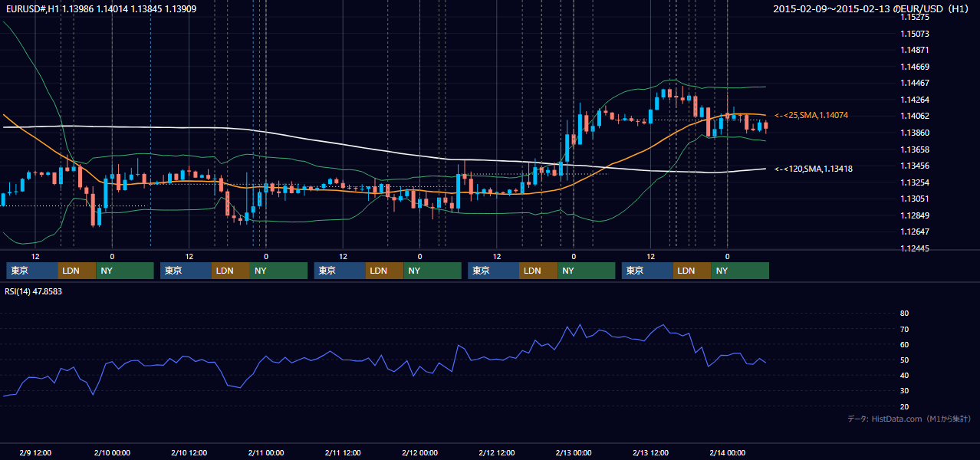Select the RSI(14) 47.8583 indicator label
Viewport: 980px width, 460px height.
pos(34,291)
